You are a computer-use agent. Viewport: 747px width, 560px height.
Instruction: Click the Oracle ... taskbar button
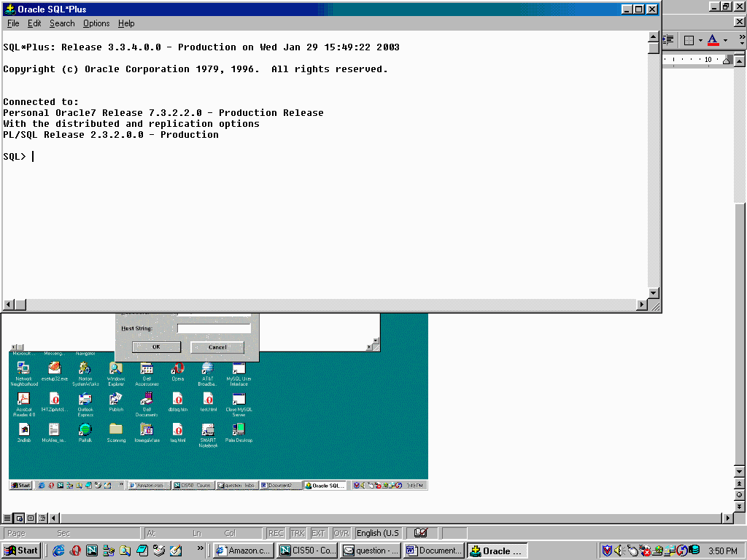click(x=497, y=551)
